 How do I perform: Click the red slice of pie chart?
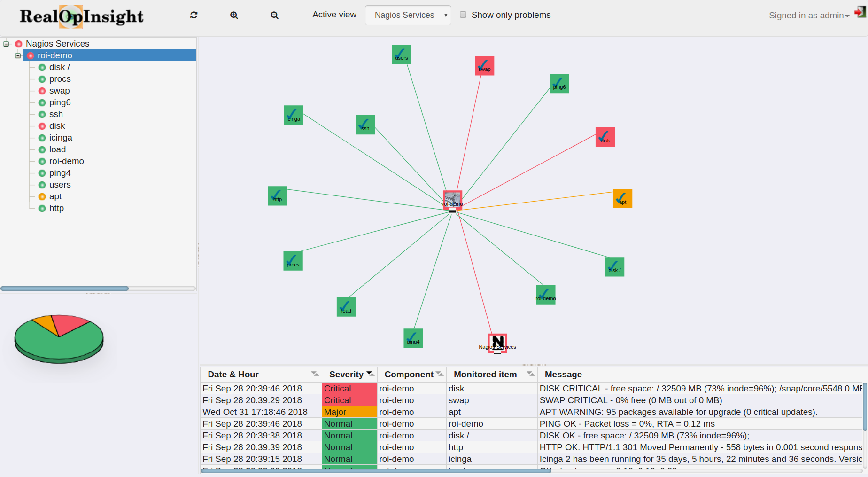tap(70, 324)
